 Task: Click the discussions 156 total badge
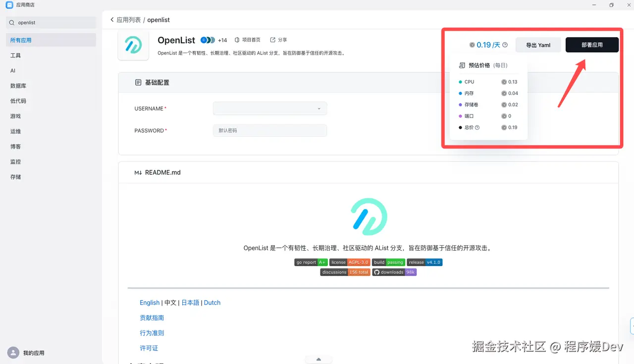tap(345, 272)
